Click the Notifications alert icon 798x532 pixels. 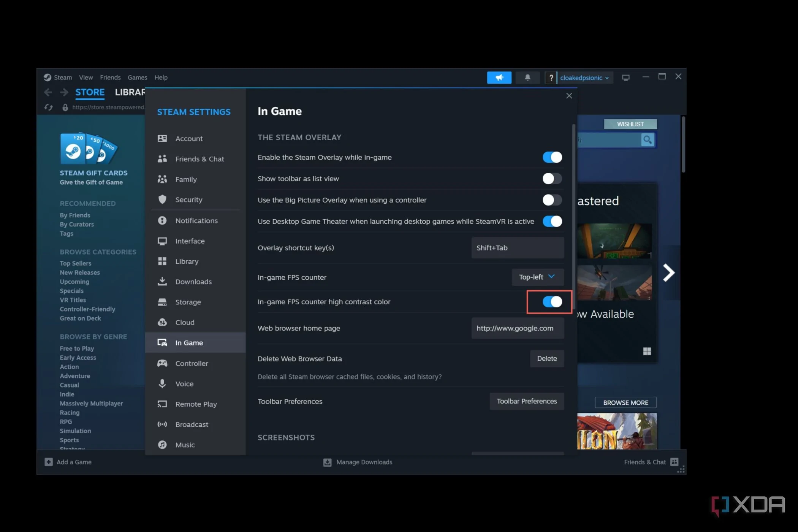coord(162,220)
